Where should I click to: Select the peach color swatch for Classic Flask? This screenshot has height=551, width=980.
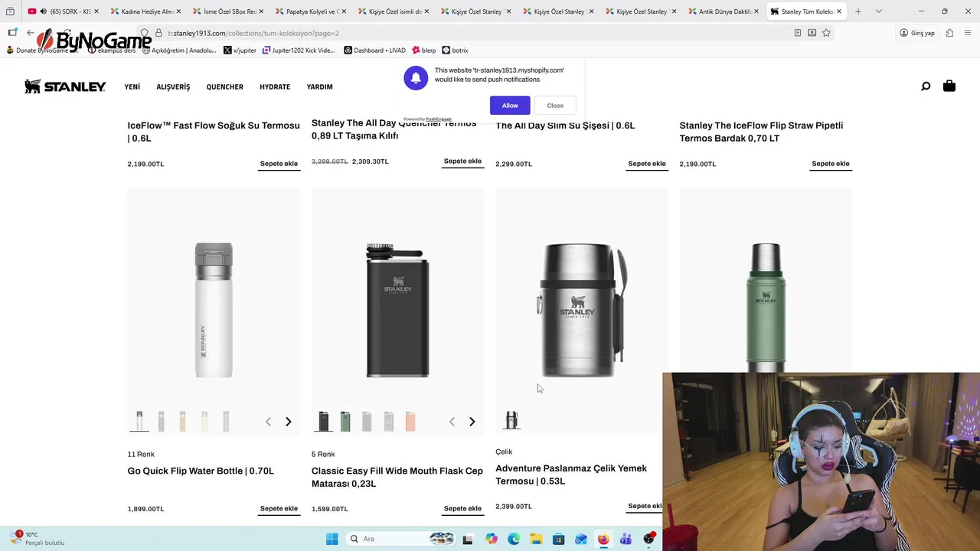pyautogui.click(x=410, y=421)
